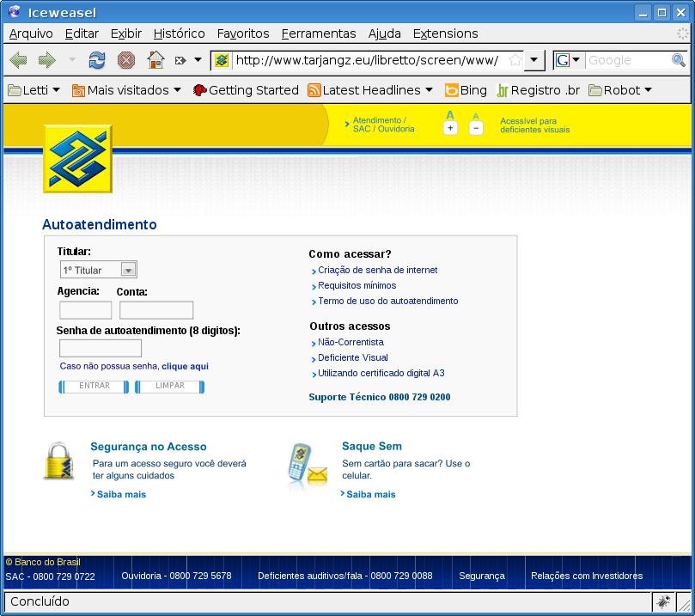
Task: Open the Registro .br bookmark
Action: (x=538, y=90)
